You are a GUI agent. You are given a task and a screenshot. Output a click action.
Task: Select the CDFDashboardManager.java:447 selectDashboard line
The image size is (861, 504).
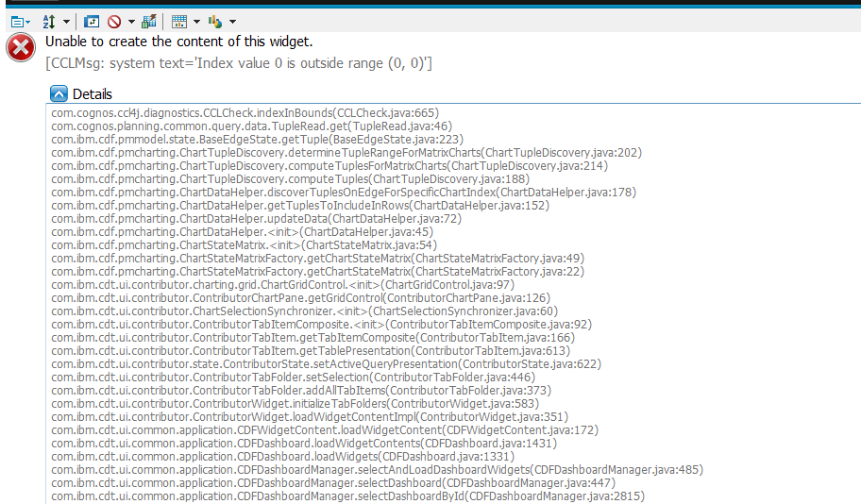tap(333, 482)
